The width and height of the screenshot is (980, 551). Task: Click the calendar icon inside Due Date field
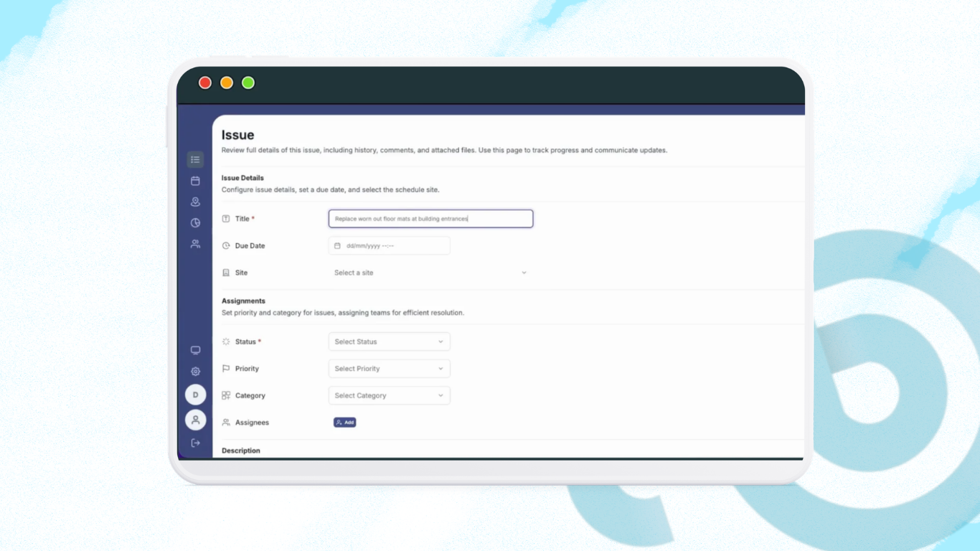(337, 245)
